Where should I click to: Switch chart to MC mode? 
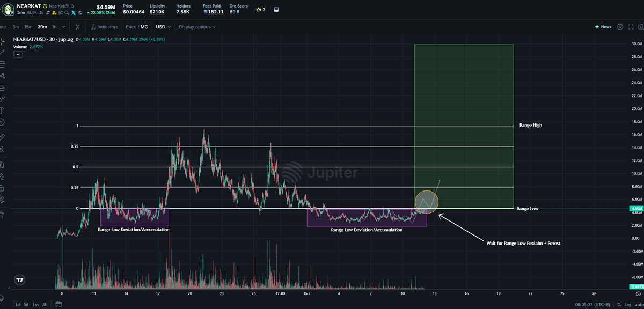coord(144,26)
